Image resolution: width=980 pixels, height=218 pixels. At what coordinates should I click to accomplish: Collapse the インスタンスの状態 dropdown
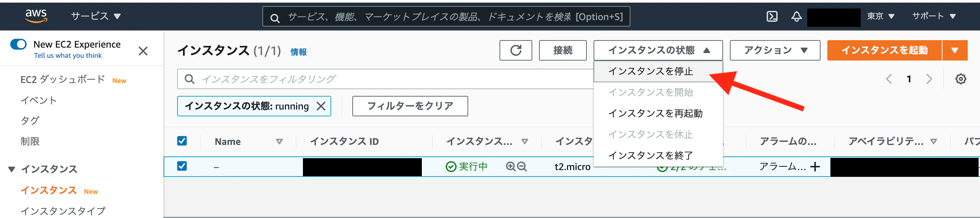658,50
